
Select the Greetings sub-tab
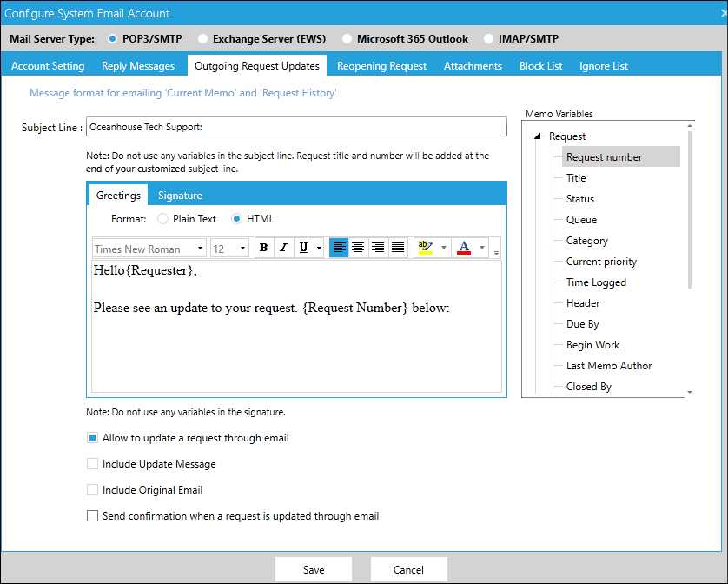coord(118,196)
